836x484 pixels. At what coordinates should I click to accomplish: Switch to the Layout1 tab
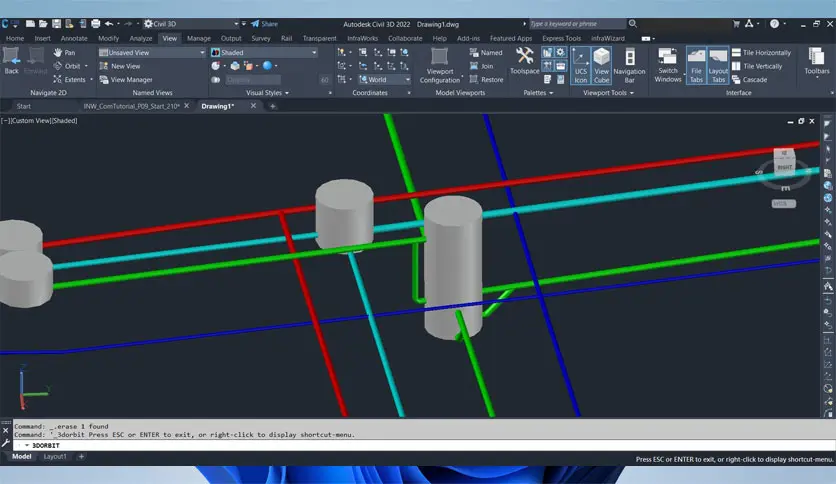pos(55,456)
